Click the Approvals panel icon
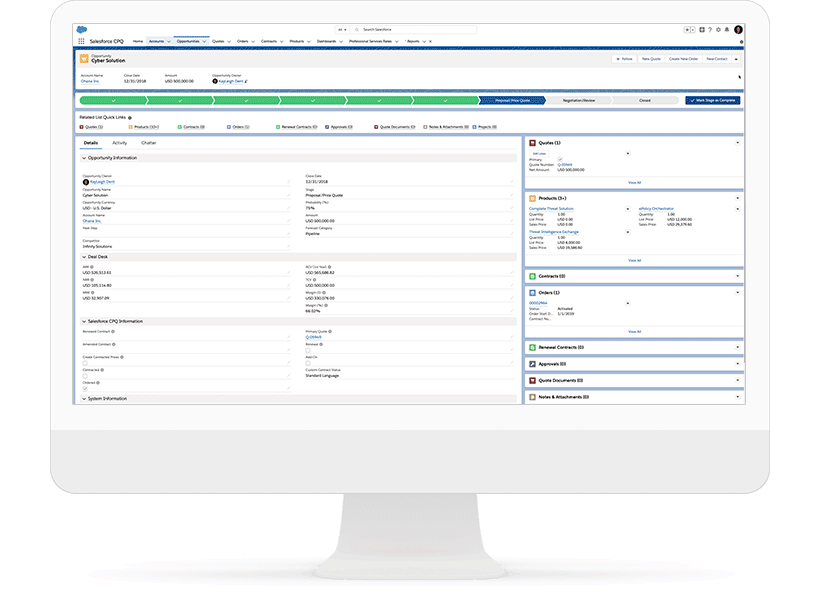Image resolution: width=820 pixels, height=600 pixels. [532, 364]
